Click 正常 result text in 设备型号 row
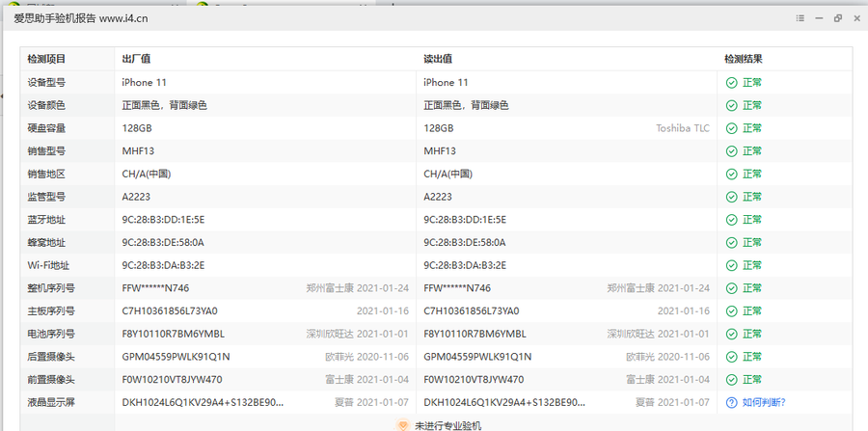The image size is (868, 431). point(751,82)
